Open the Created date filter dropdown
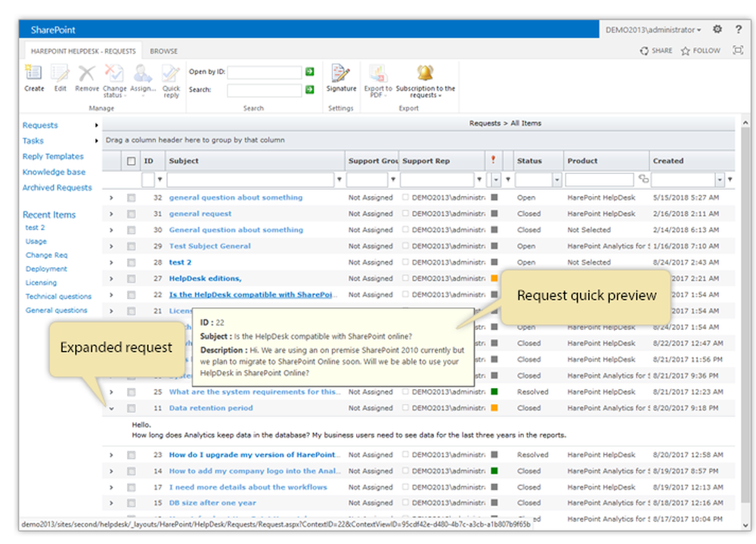This screenshot has height=544, width=756. (720, 179)
